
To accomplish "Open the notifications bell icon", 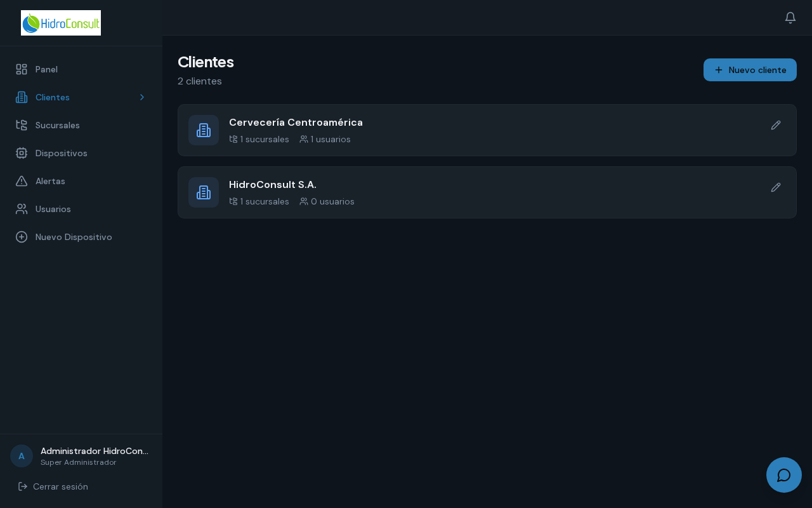I will pos(790,18).
